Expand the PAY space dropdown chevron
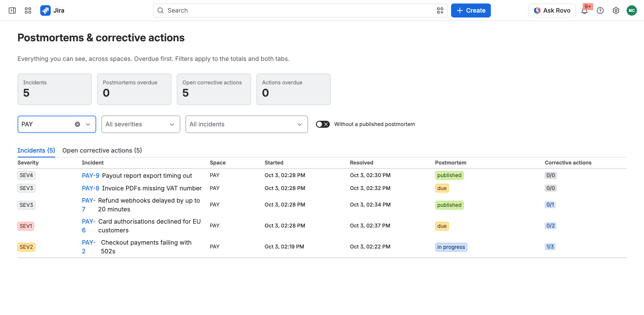This screenshot has width=644, height=315. pyautogui.click(x=88, y=124)
